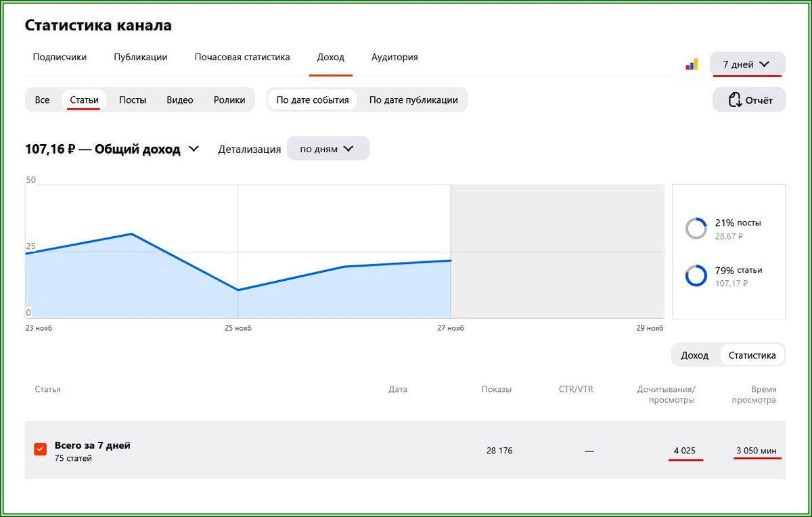Viewport: 812px width, 517px height.
Task: Open the Подписчики tab
Action: pyautogui.click(x=60, y=58)
